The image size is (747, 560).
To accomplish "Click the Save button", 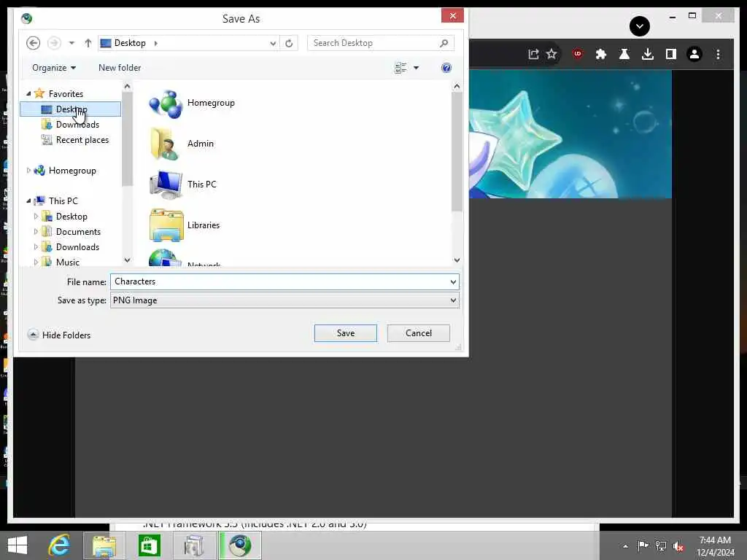I will [345, 332].
